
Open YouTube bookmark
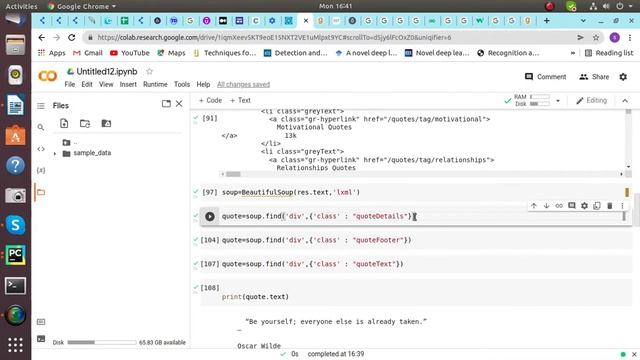click(x=130, y=53)
